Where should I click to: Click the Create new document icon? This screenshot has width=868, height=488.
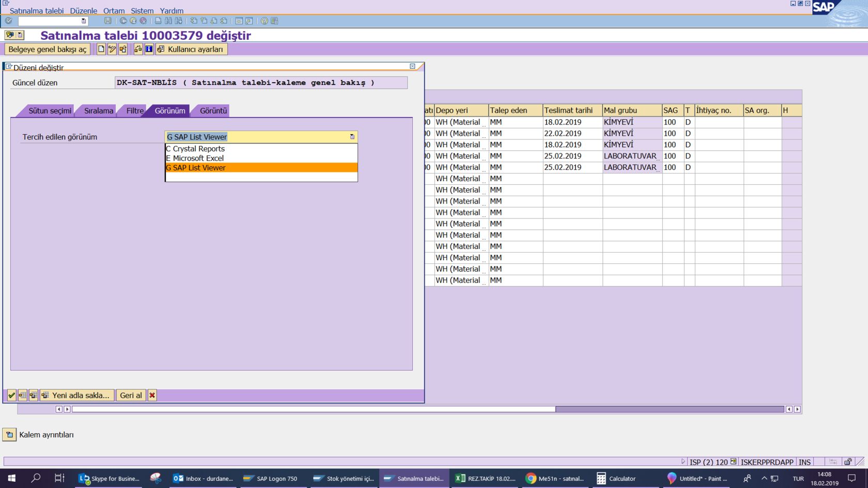tap(101, 49)
